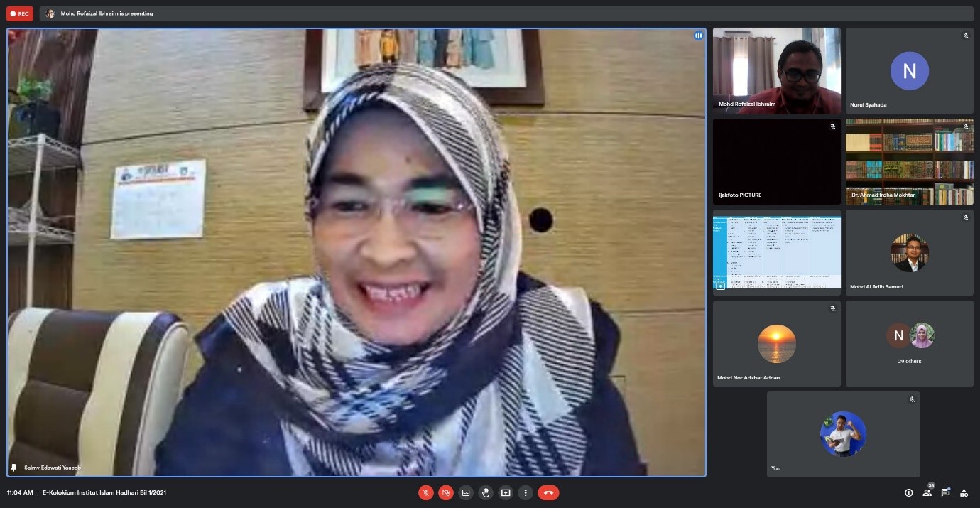
Task: Raise your hand
Action: (486, 492)
